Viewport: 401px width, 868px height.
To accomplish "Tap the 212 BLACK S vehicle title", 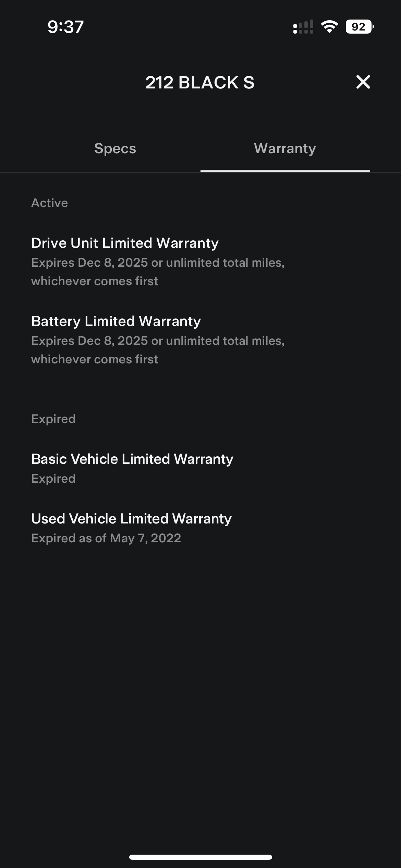I will [200, 83].
